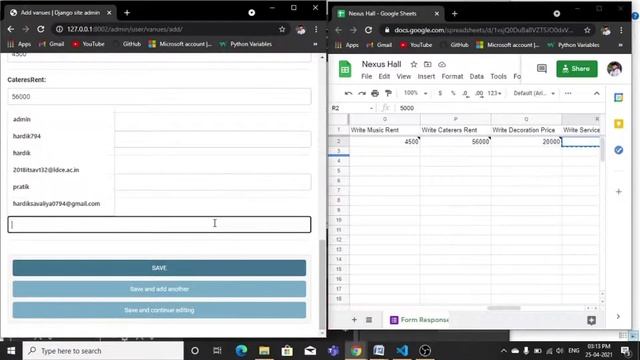Viewport: 640px width, 360px height.
Task: Click the Save and add another button
Action: 159,289
